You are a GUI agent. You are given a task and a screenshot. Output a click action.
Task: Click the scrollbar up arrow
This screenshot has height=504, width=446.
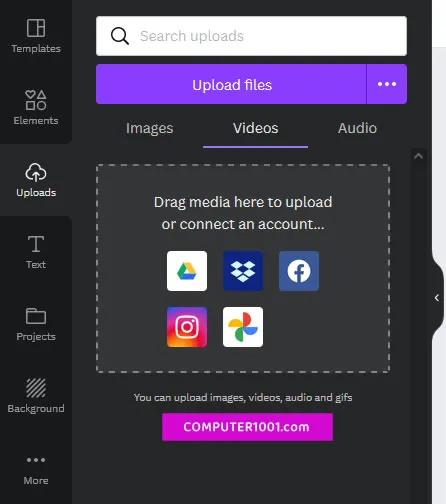[418, 156]
